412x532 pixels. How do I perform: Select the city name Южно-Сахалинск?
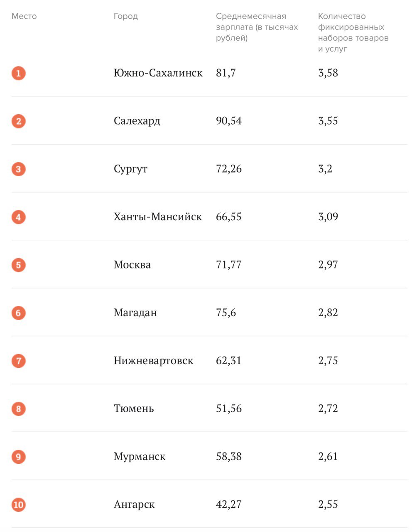[x=158, y=73]
